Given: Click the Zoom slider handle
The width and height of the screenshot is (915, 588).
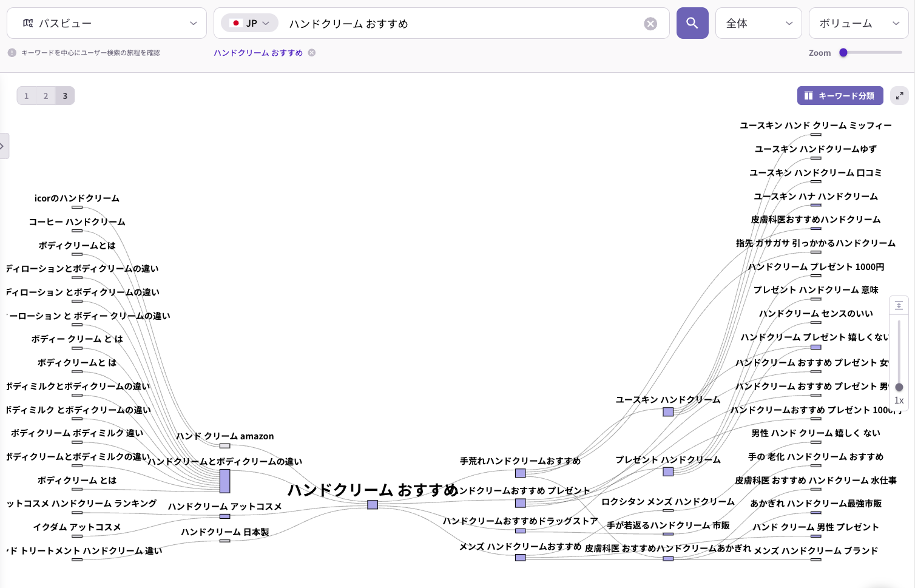Looking at the screenshot, I should tap(843, 53).
